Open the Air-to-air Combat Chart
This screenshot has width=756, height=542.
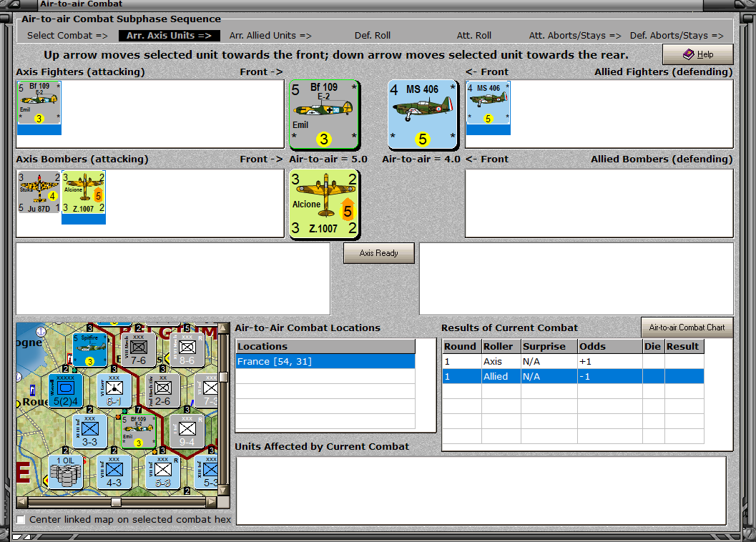(x=687, y=327)
